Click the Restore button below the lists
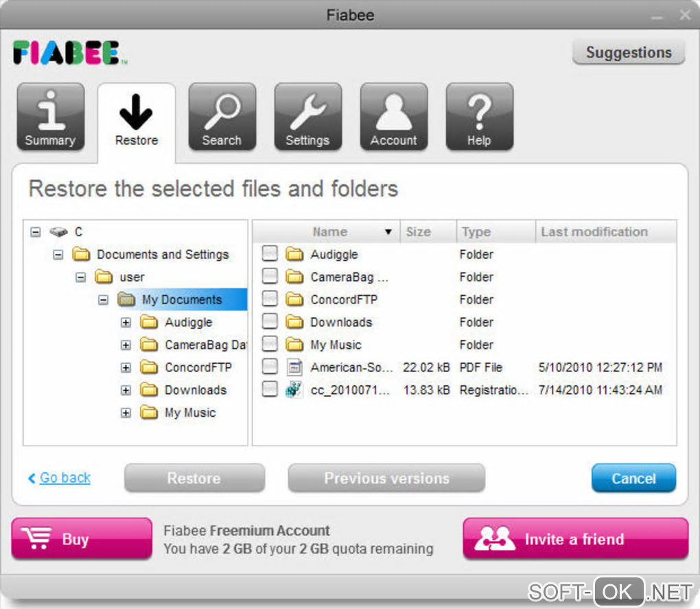The width and height of the screenshot is (700, 609). click(x=194, y=478)
